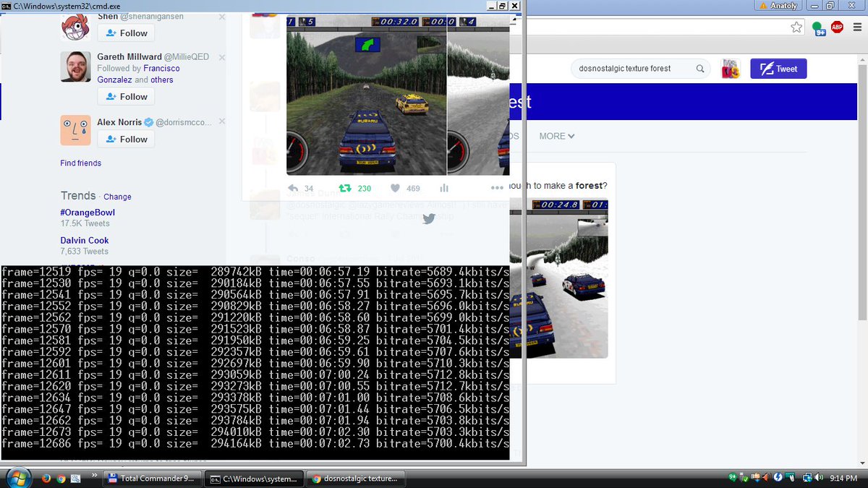Open the Subaru rally game image
868x488 pixels.
366,95
